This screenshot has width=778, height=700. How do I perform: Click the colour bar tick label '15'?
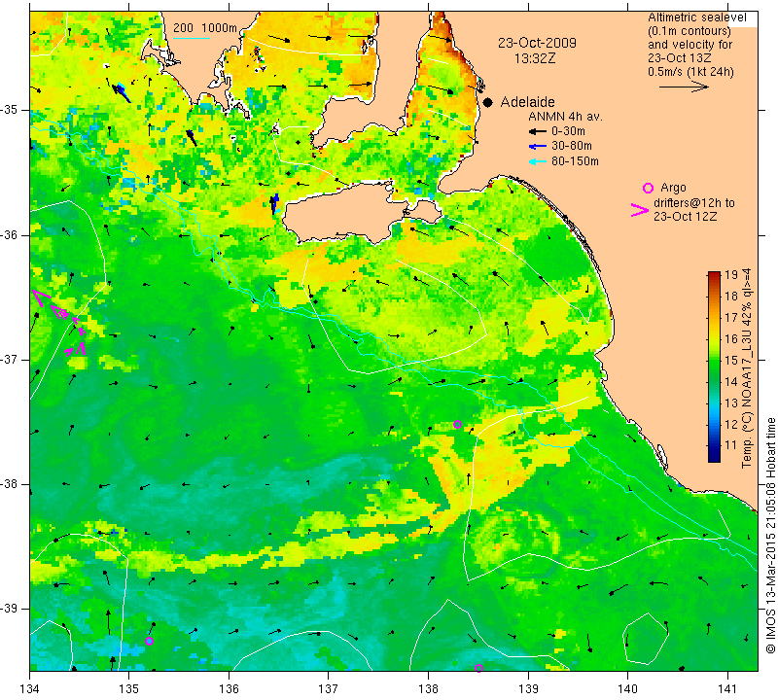pyautogui.click(x=731, y=360)
